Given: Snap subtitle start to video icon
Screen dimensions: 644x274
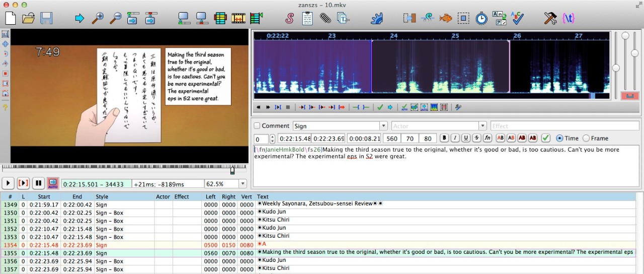Looking at the screenshot, I should click(x=184, y=19).
